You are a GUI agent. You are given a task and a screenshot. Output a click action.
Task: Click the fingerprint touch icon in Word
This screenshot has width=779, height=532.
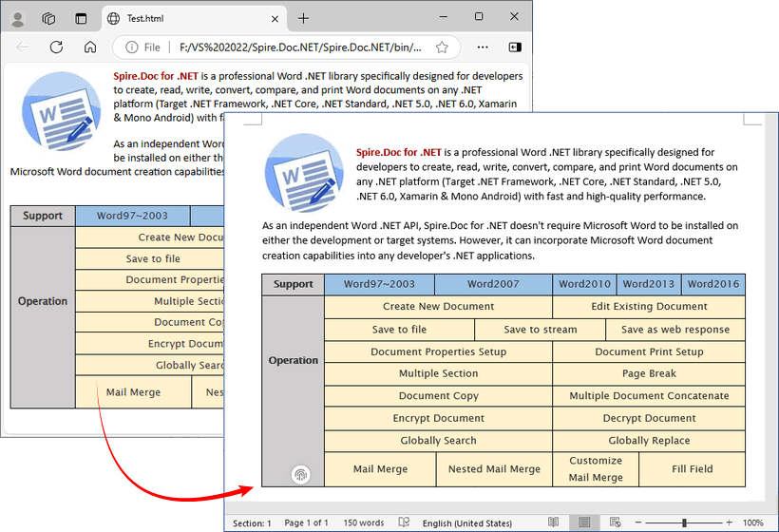click(x=300, y=475)
